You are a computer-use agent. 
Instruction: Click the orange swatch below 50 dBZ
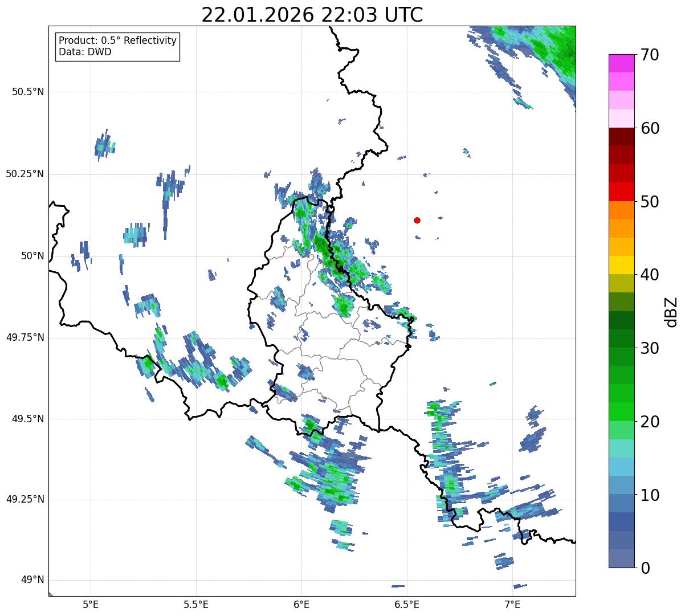click(622, 210)
